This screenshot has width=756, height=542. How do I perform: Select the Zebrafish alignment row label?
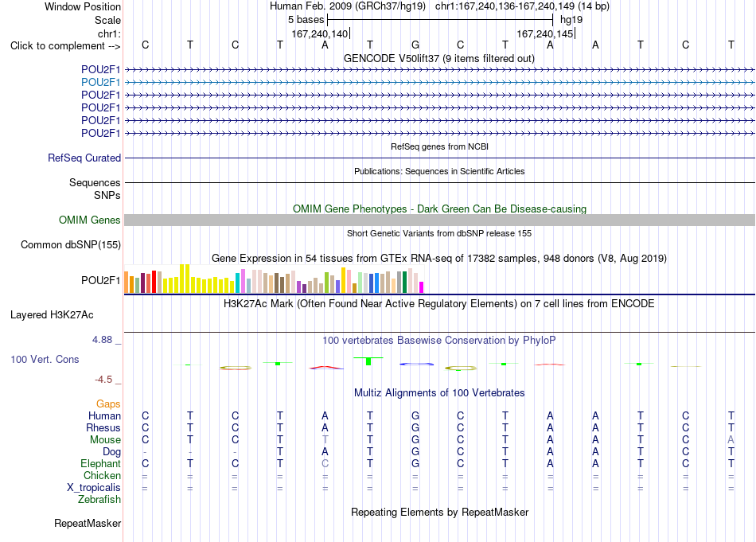point(99,500)
